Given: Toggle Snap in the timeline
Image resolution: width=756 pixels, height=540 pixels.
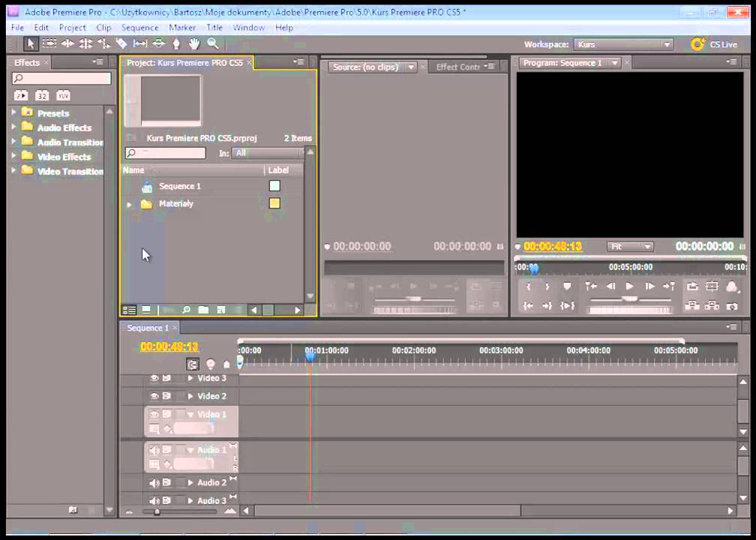Looking at the screenshot, I should point(192,364).
